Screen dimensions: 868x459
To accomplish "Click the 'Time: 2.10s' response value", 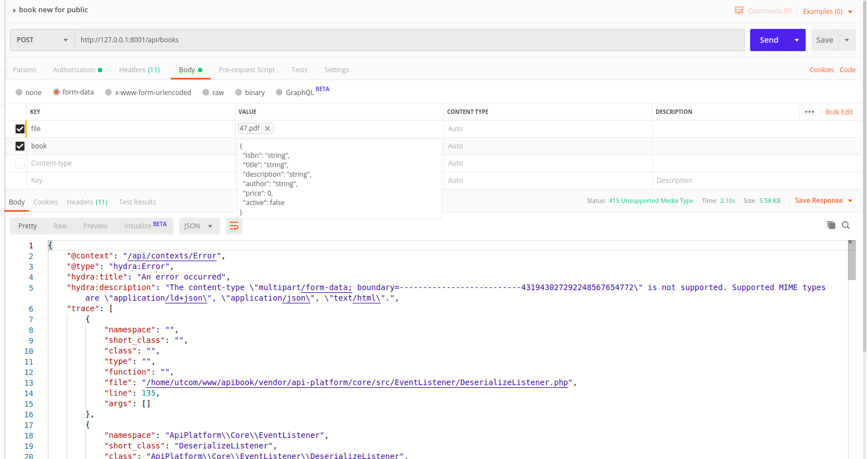I will coord(718,201).
